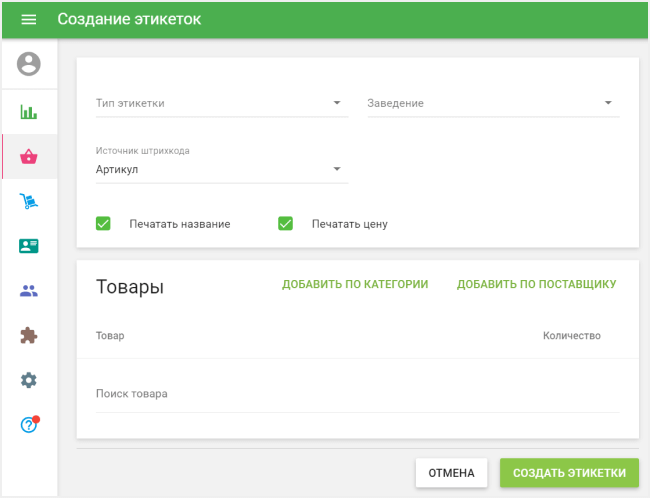The image size is (650, 498).
Task: Open the people access section
Action: point(29,291)
